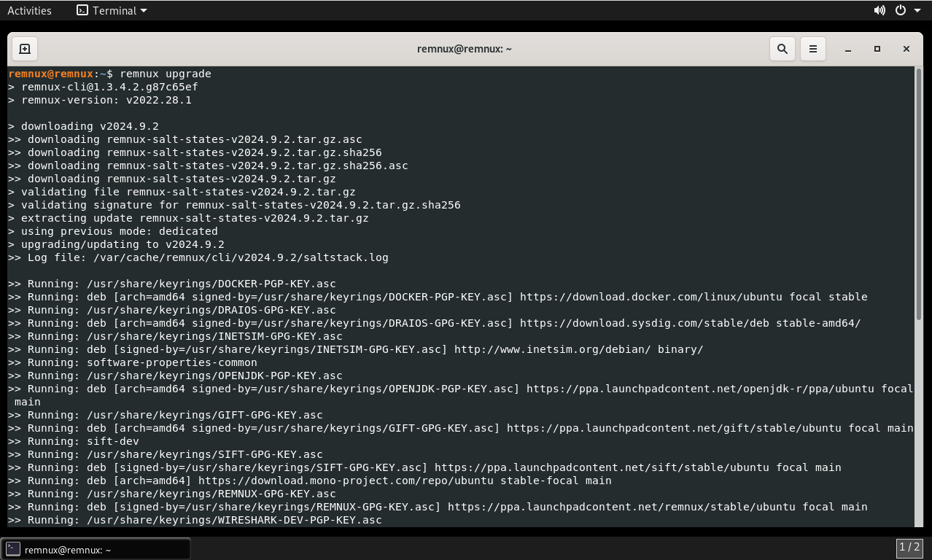Click the volume speaker icon
932x560 pixels.
point(879,10)
